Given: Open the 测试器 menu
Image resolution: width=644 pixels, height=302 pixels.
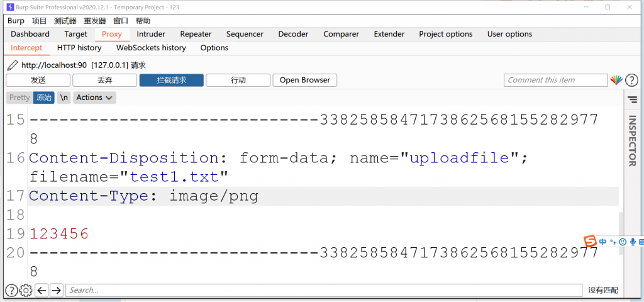Looking at the screenshot, I should tap(65, 21).
